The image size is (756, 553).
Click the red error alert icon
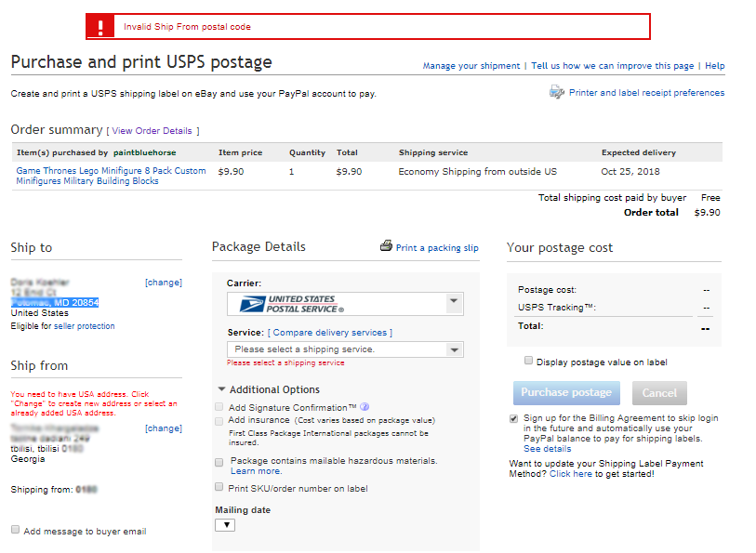tap(100, 27)
